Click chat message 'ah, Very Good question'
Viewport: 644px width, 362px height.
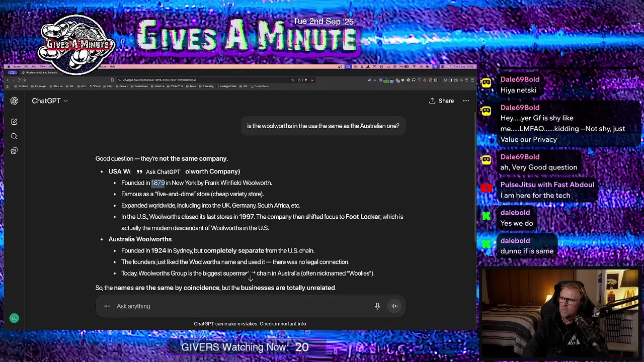[x=538, y=167]
